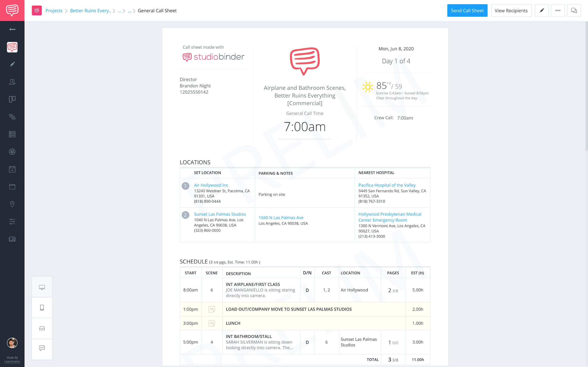The height and width of the screenshot is (367, 588).
Task: Open the comments chat bubble button
Action: coord(574,10)
